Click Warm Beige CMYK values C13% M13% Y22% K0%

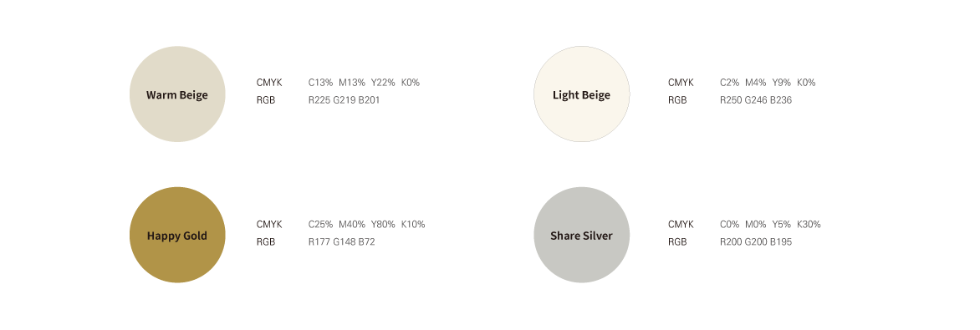pyautogui.click(x=364, y=83)
